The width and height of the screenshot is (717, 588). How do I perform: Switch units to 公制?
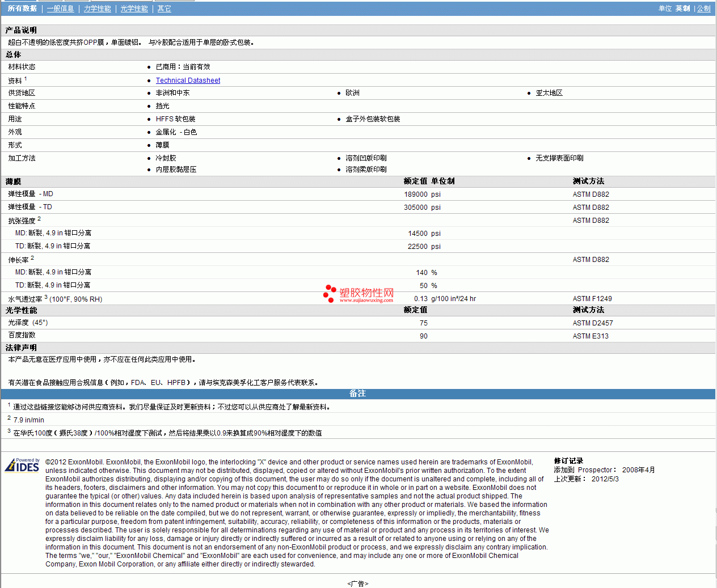(x=703, y=9)
